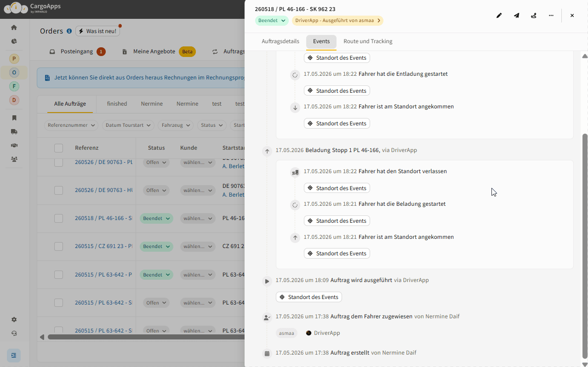Image resolution: width=588 pixels, height=367 pixels.
Task: Click the Referenz column header
Action: pyautogui.click(x=86, y=148)
